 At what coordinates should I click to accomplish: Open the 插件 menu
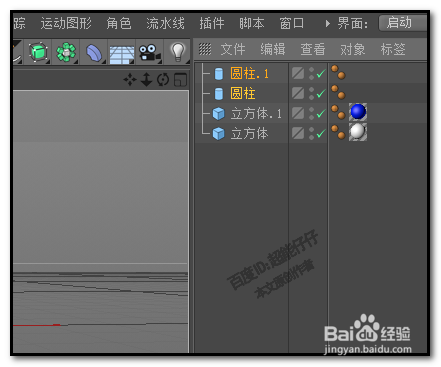click(212, 23)
